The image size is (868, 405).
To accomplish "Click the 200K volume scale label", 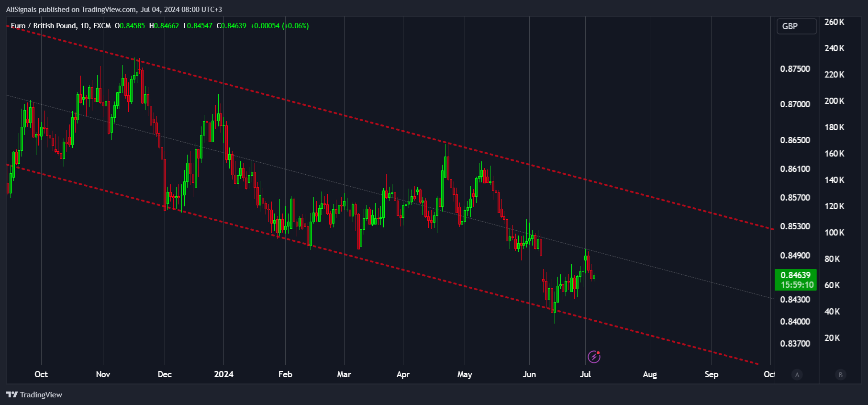I will 835,101.
